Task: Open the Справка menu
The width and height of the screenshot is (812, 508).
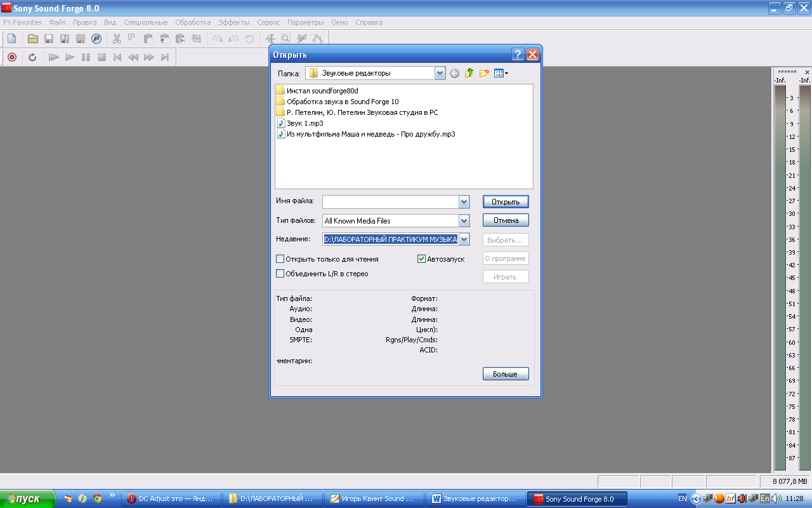Action: (369, 22)
